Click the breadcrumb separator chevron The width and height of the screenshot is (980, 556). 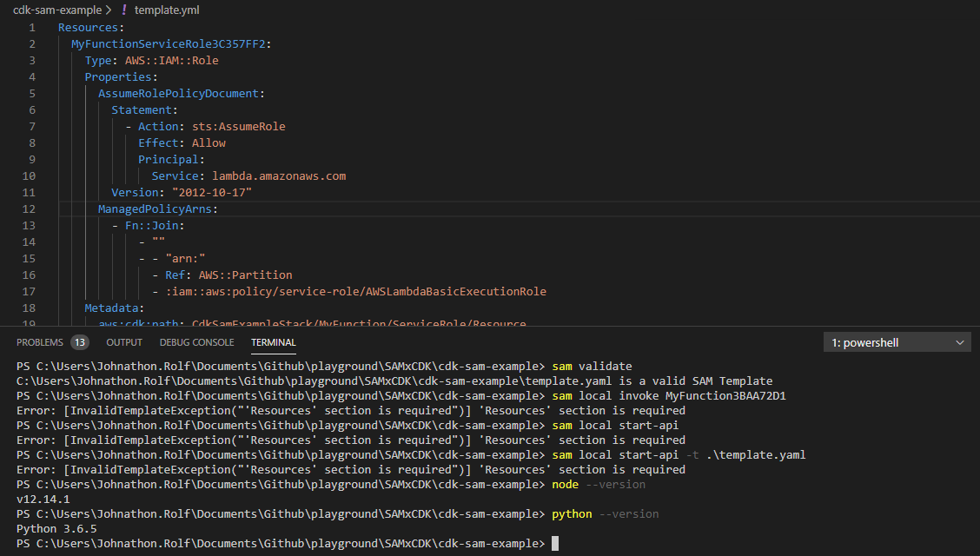pyautogui.click(x=109, y=10)
